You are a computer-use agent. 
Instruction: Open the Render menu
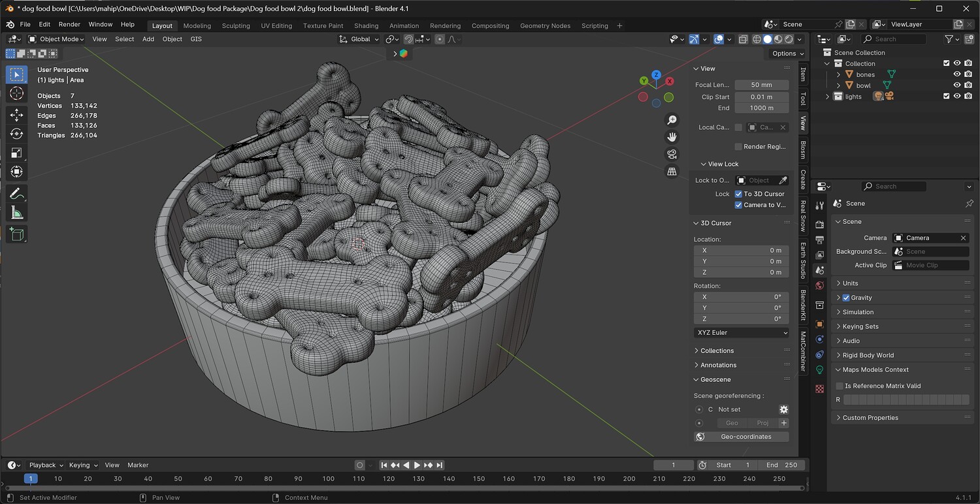69,24
